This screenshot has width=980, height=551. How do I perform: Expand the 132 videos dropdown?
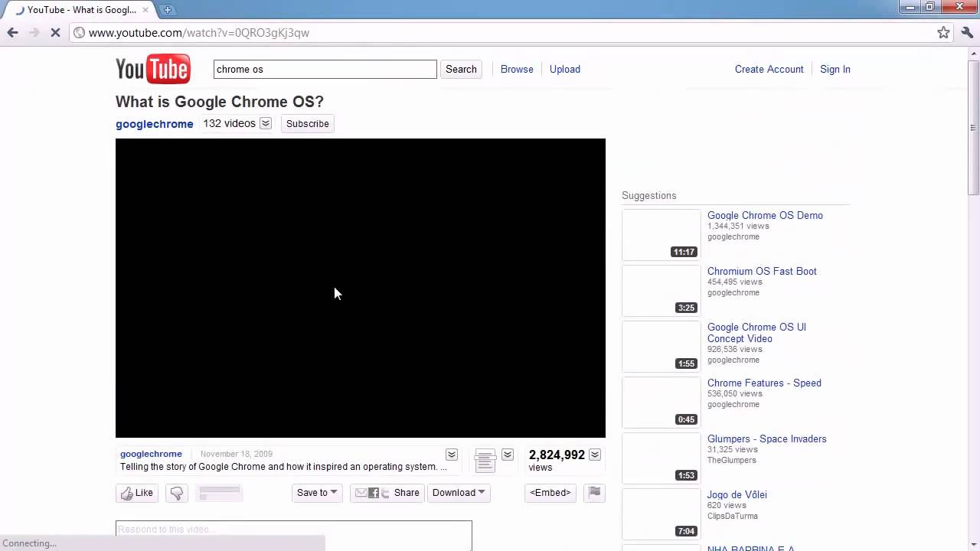click(266, 123)
